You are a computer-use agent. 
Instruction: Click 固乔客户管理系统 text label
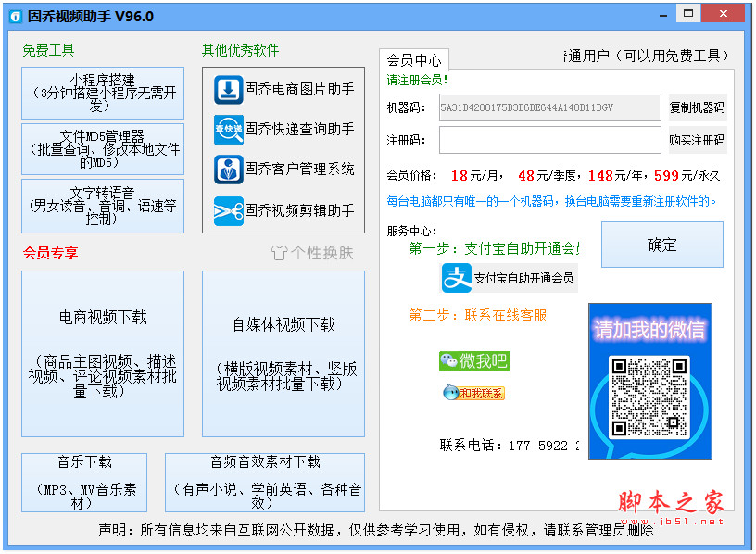point(299,170)
